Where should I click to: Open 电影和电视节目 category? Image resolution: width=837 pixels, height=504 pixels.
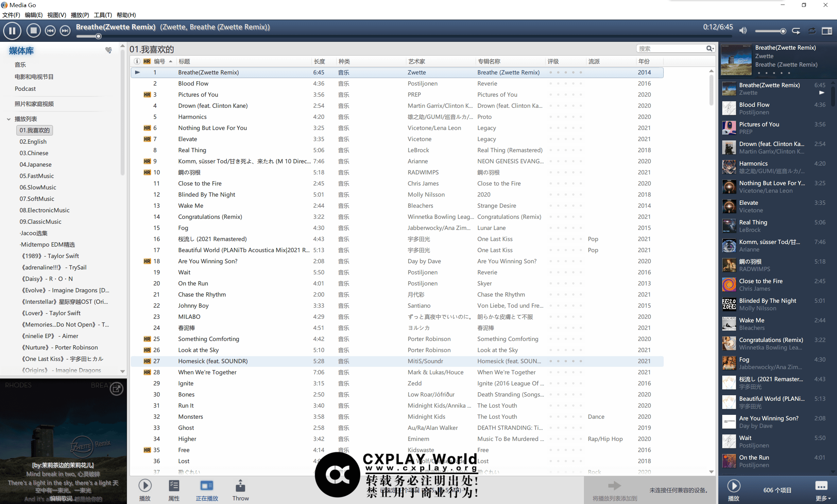(34, 77)
